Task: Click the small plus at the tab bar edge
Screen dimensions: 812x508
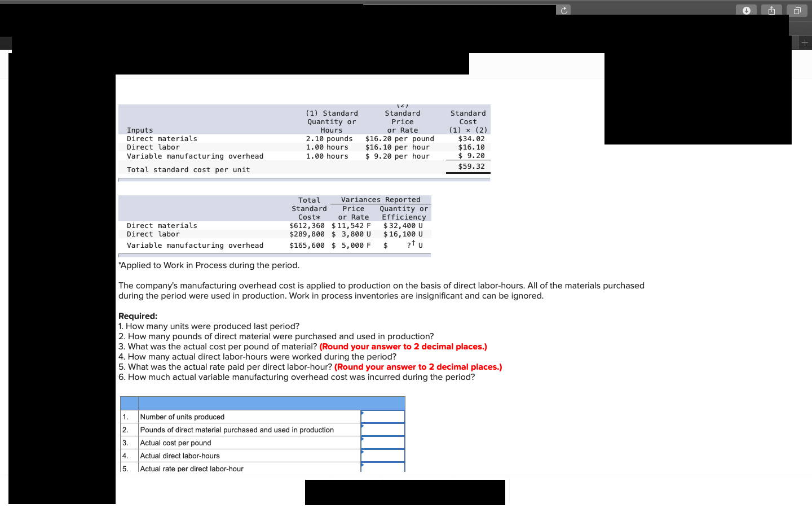Action: (x=805, y=42)
